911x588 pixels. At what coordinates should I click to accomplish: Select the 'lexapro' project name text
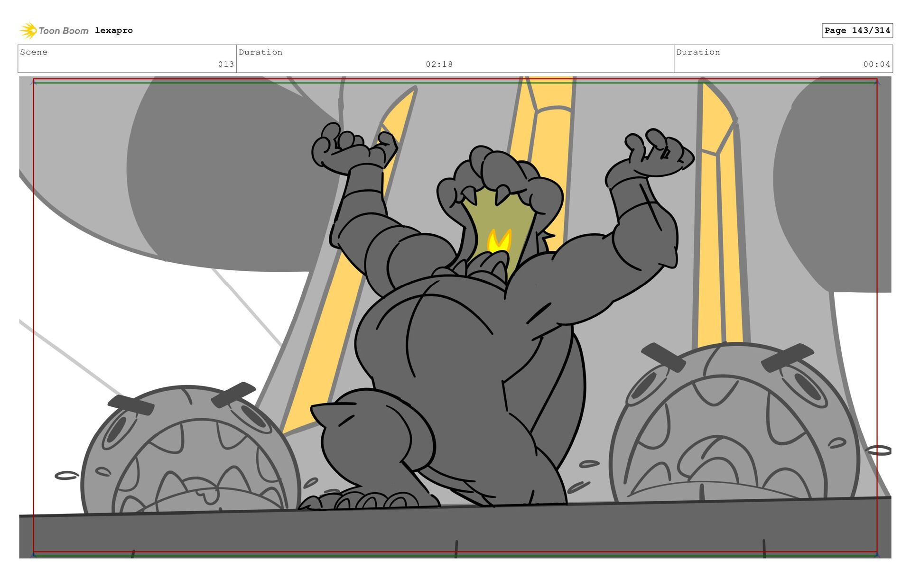coord(114,30)
